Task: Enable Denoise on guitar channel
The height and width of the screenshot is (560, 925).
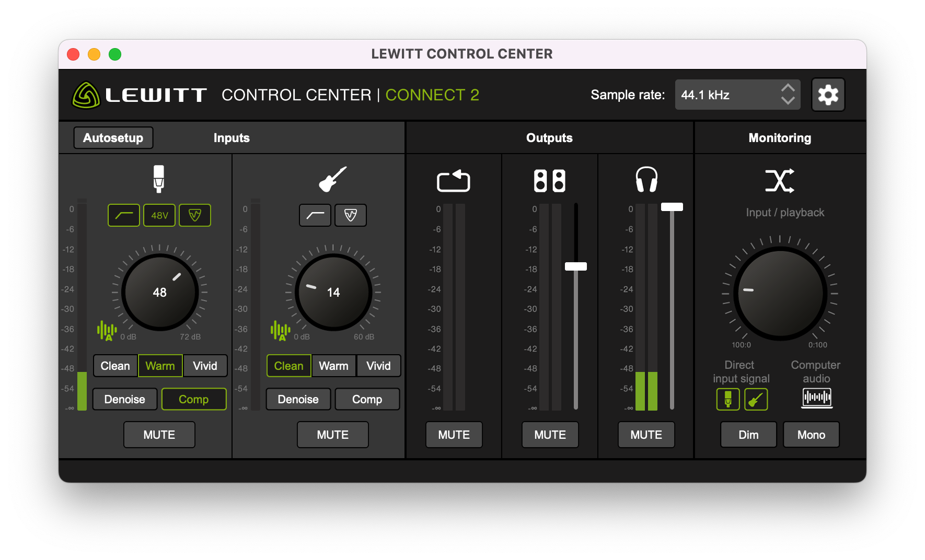Action: 298,399
